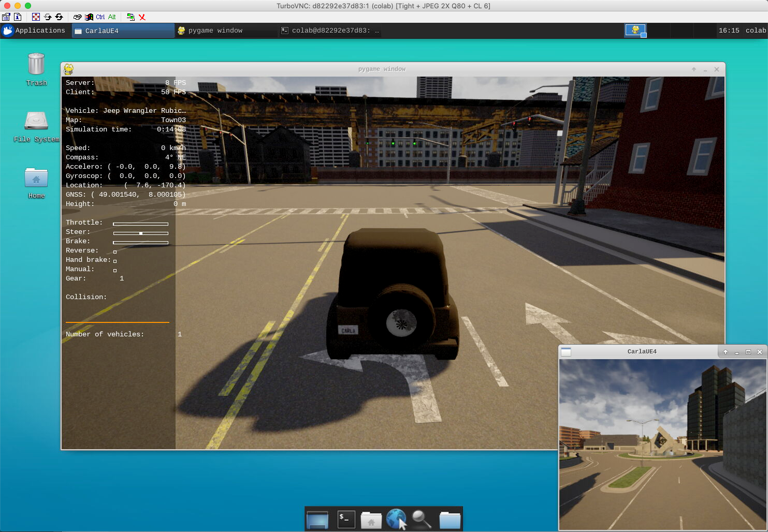The height and width of the screenshot is (532, 768).
Task: Launch web browser globe icon in dock
Action: click(x=397, y=519)
